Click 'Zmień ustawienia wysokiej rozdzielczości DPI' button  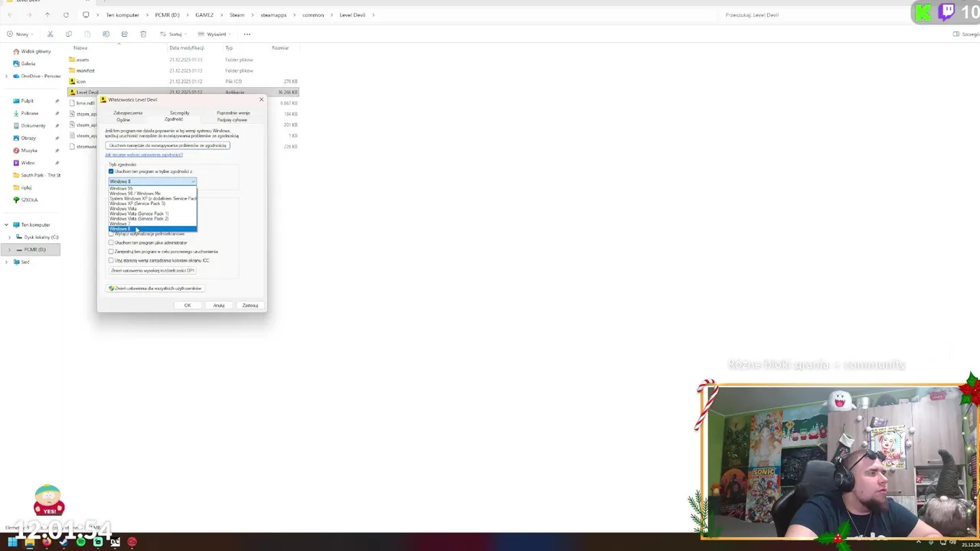pos(152,270)
